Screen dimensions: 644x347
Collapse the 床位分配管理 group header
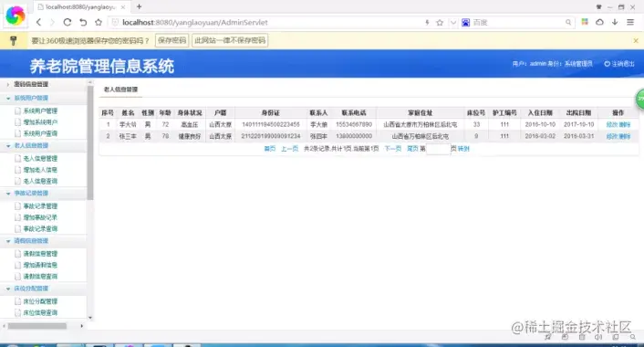(x=31, y=289)
